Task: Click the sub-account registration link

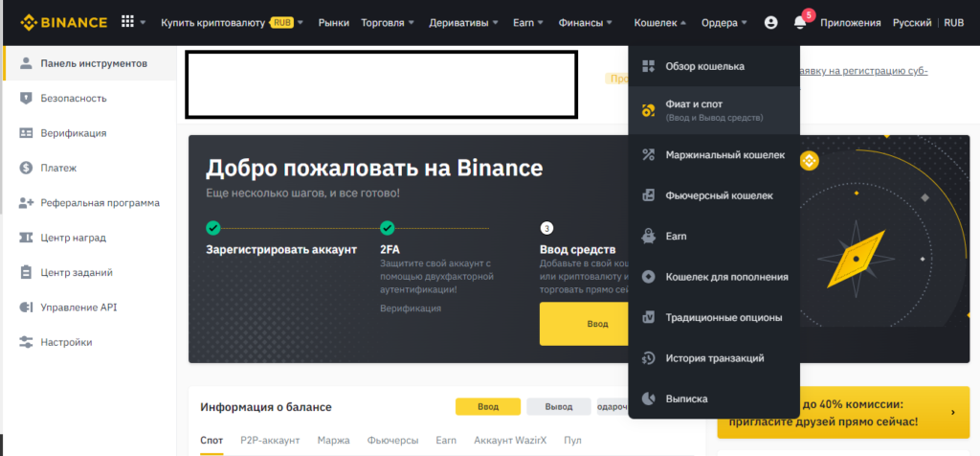Action: [x=864, y=71]
